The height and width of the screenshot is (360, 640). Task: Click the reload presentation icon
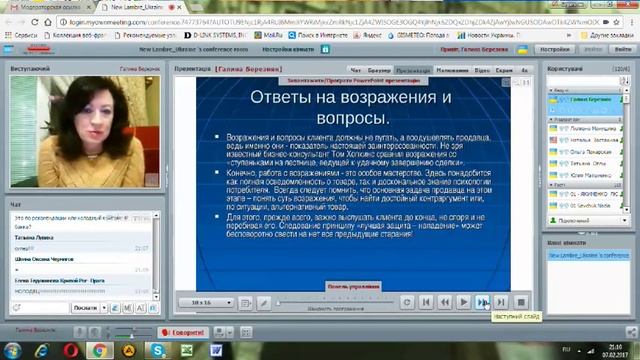(x=407, y=302)
